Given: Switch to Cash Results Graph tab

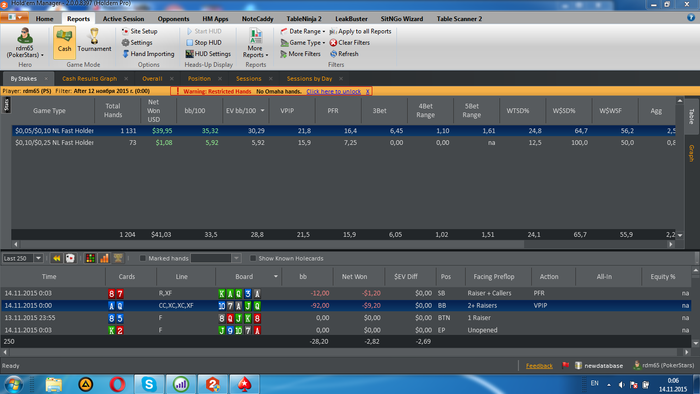Looking at the screenshot, I should (89, 79).
